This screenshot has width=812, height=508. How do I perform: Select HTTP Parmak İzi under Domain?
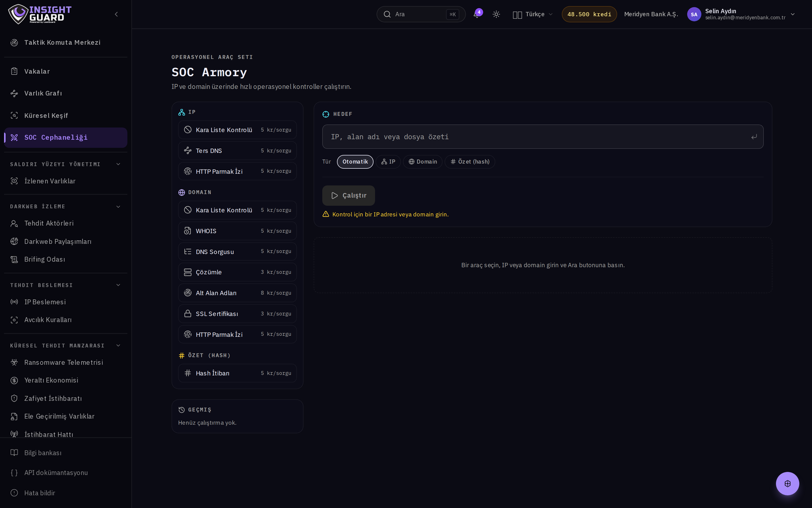[238, 334]
